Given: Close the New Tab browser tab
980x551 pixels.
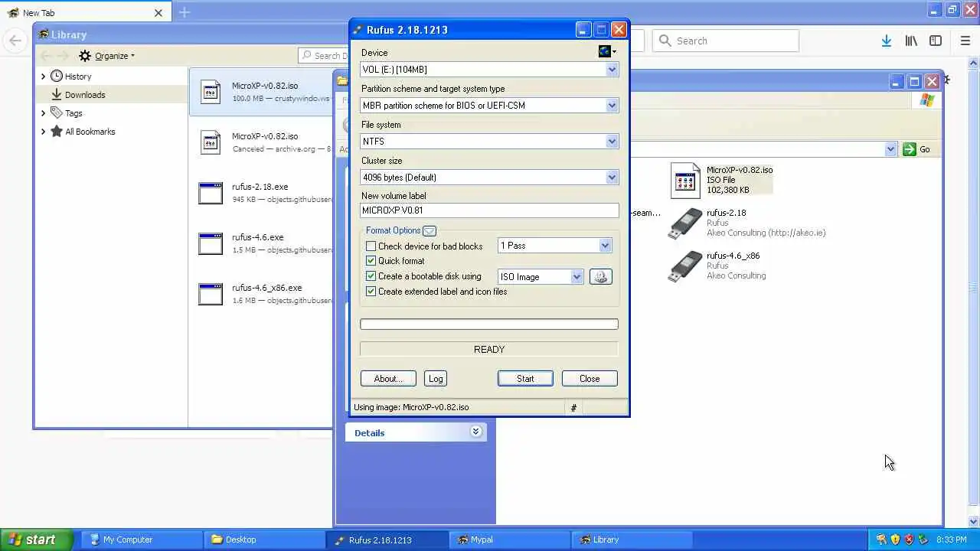Looking at the screenshot, I should [x=158, y=13].
